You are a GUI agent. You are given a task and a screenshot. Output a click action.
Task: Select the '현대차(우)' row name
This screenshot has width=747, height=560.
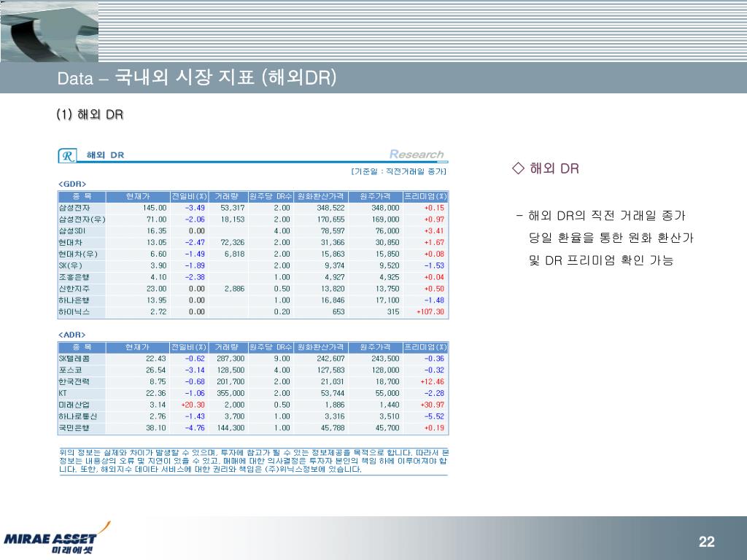click(78, 254)
